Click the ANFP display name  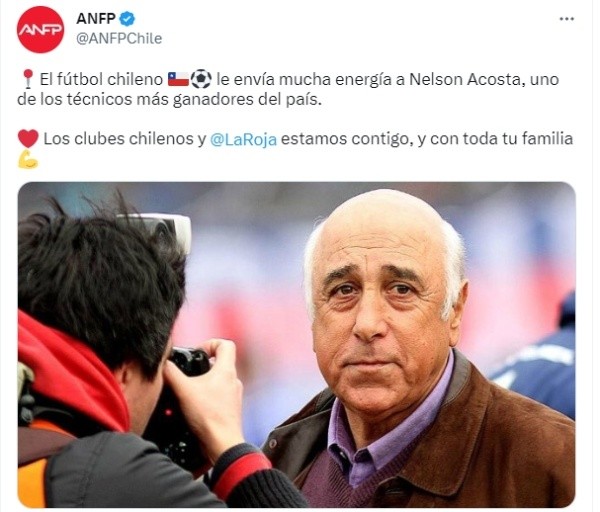(x=96, y=18)
